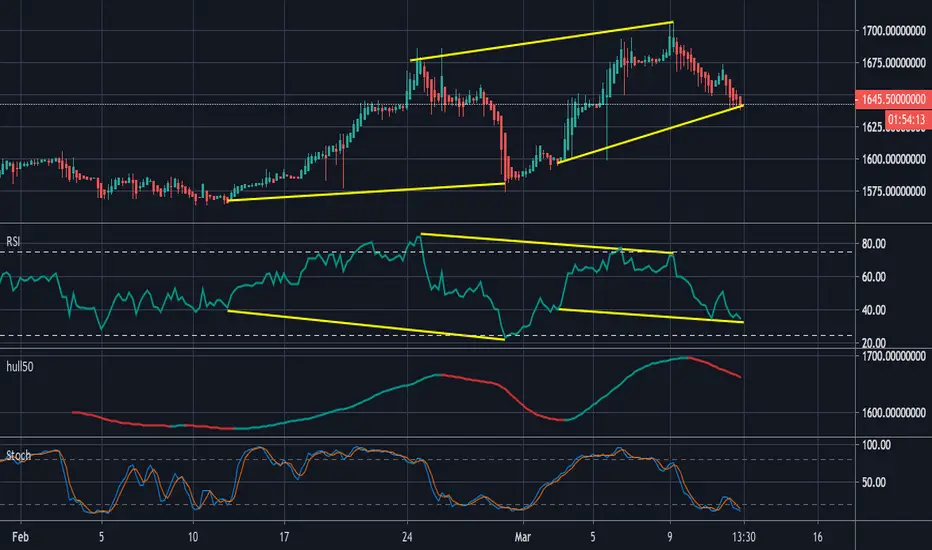932x550 pixels.
Task: Click the 1675.00000000 price axis label
Action: (893, 62)
